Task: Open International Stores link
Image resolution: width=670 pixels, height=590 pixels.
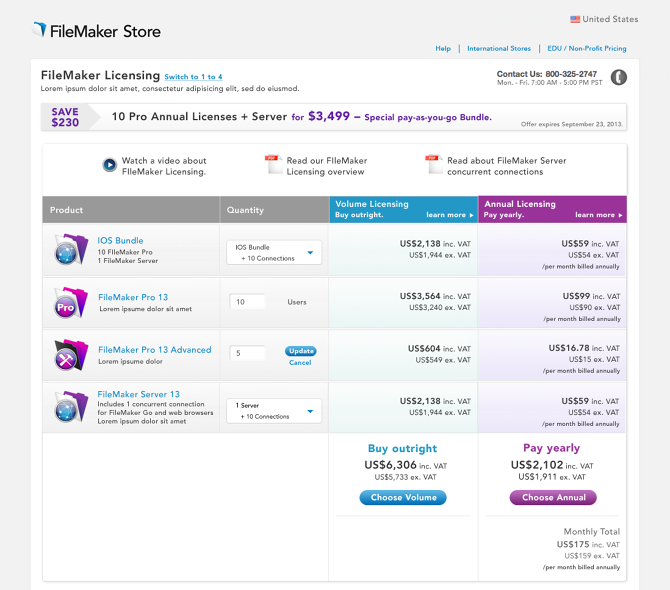Action: 499,49
